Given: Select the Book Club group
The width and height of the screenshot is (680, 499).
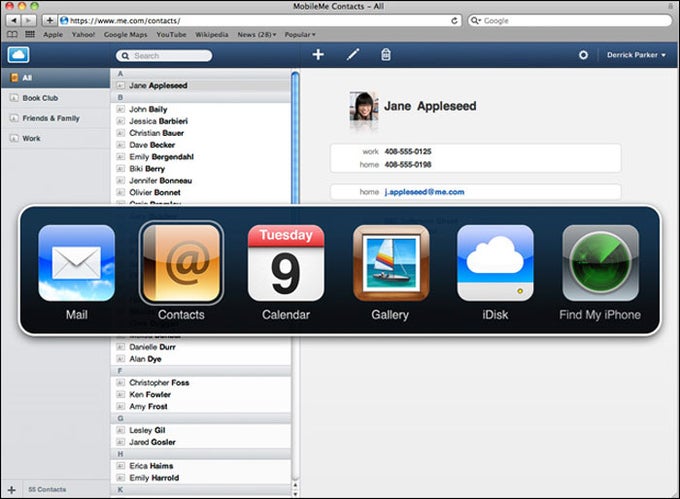Looking at the screenshot, I should pyautogui.click(x=56, y=98).
